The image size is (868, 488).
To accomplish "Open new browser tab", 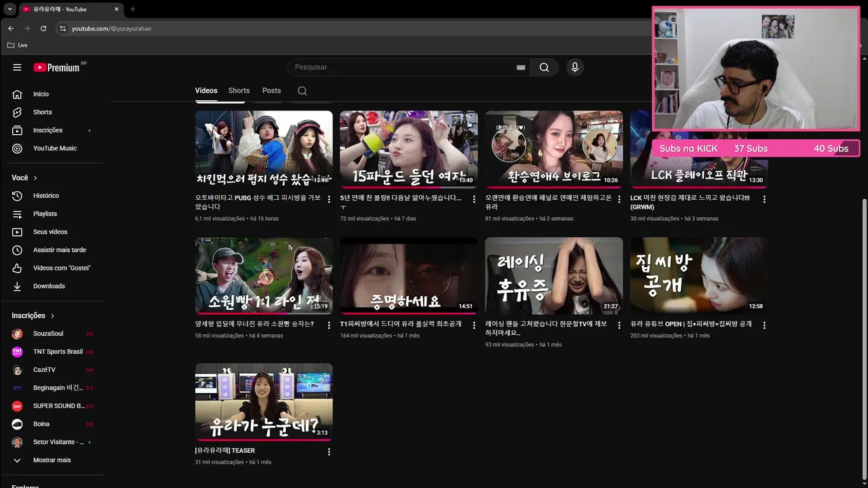I will [132, 9].
